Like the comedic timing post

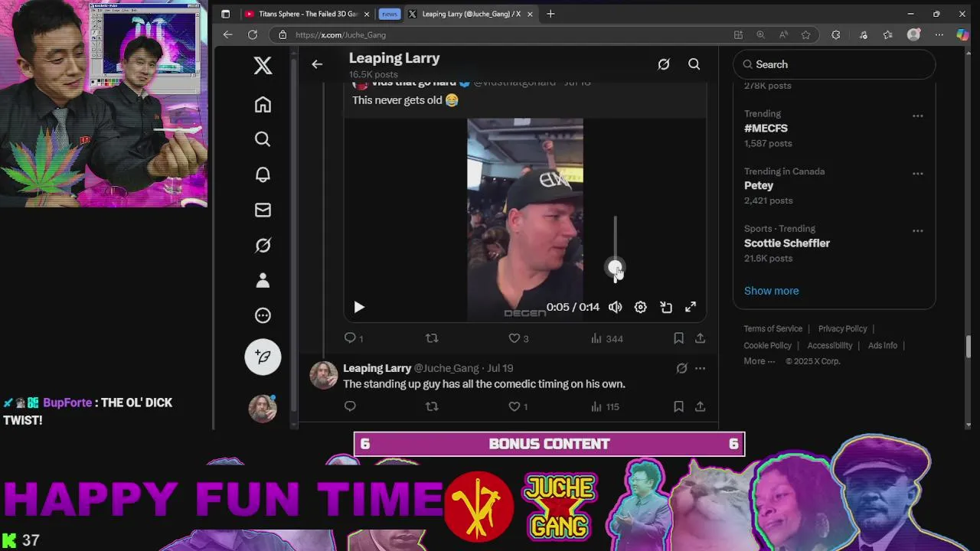coord(518,406)
